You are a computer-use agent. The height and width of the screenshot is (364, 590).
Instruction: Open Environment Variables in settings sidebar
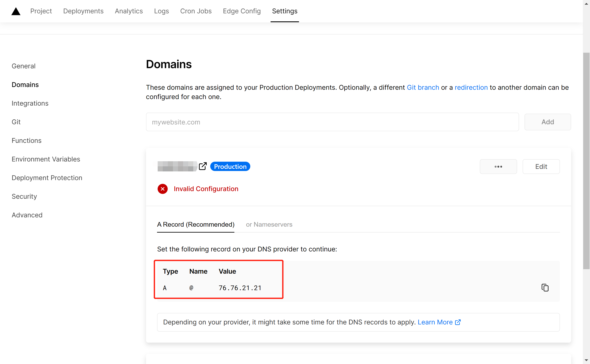pyautogui.click(x=46, y=159)
